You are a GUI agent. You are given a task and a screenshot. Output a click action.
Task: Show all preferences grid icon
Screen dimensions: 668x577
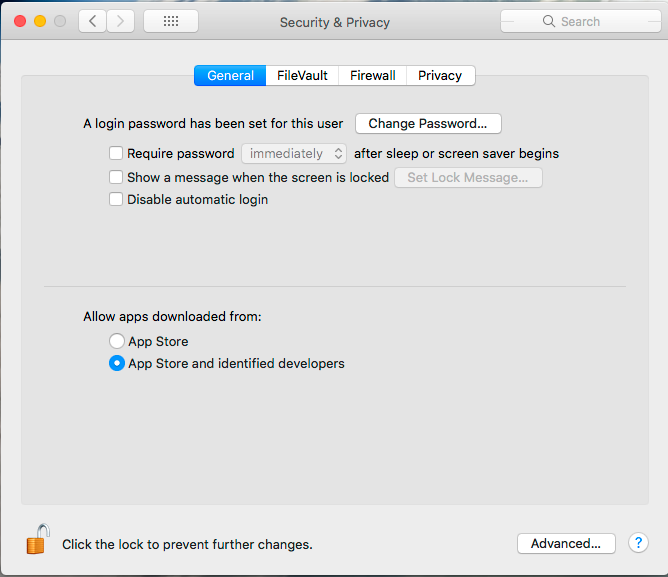(x=170, y=21)
